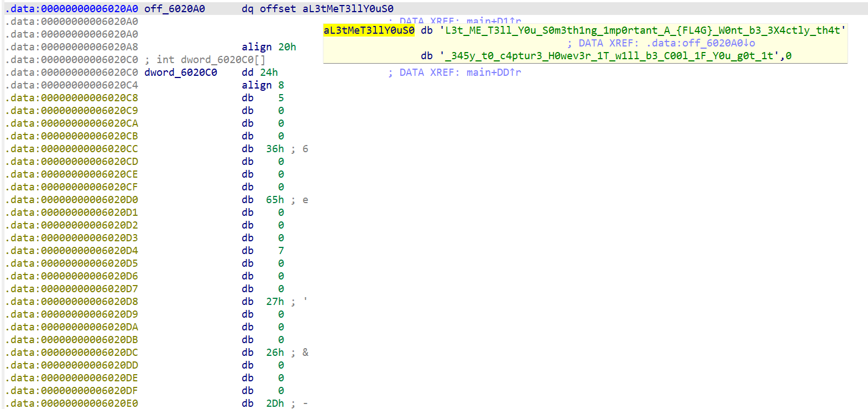
Task: Open the .data:off_6020A0 xref in the tooltip
Action: coord(700,43)
